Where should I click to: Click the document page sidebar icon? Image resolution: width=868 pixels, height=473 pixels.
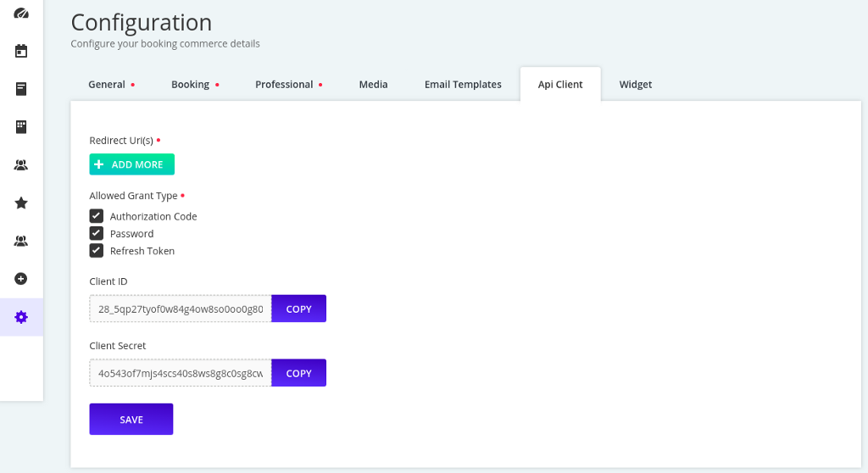(21, 89)
